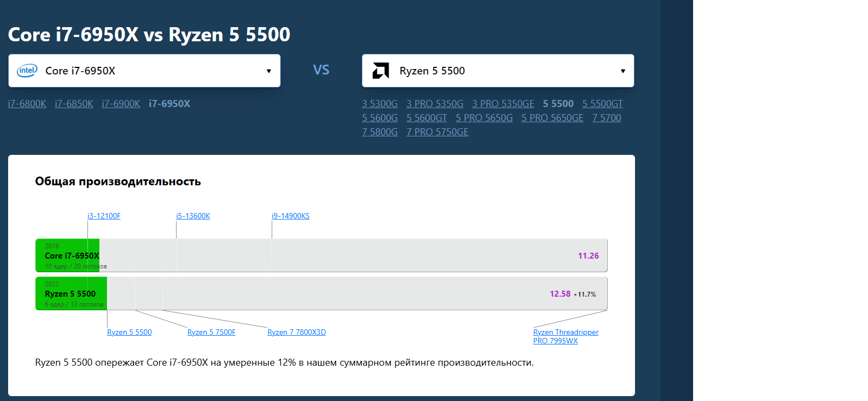The image size is (868, 401).
Task: Click the AMD logo icon in the right selector
Action: [x=381, y=71]
